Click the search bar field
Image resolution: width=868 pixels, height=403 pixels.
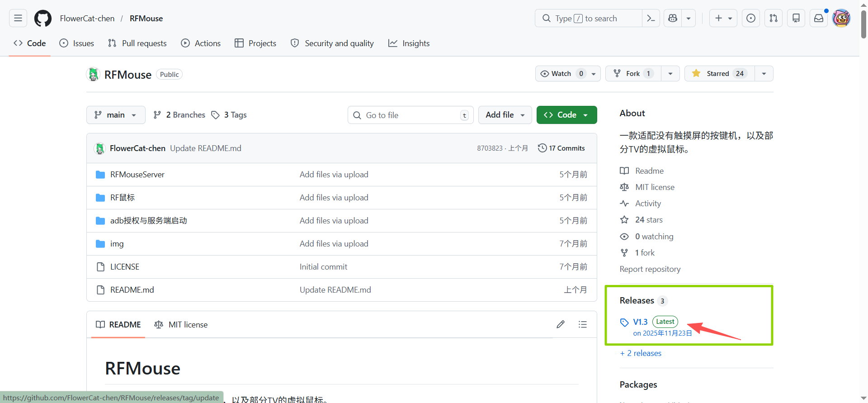(x=589, y=18)
